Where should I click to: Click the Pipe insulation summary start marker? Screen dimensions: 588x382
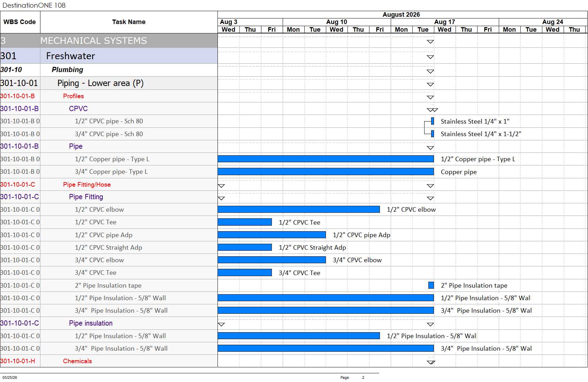[221, 325]
